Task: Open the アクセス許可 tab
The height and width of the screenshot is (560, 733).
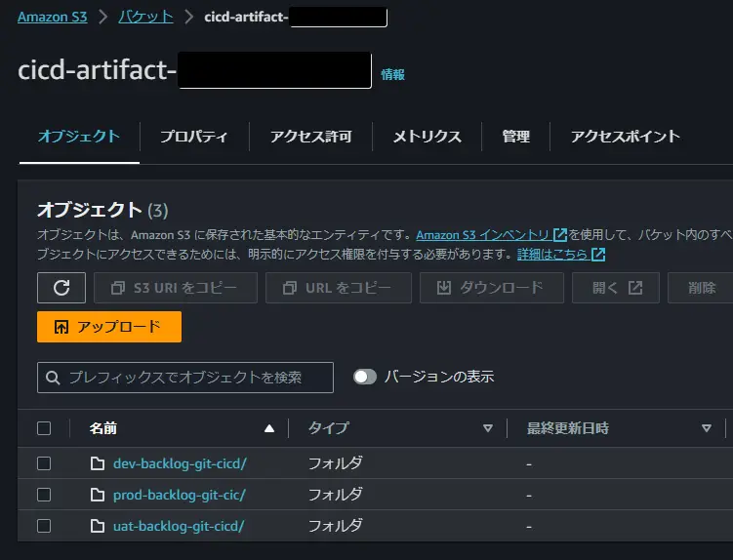Action: pos(311,137)
